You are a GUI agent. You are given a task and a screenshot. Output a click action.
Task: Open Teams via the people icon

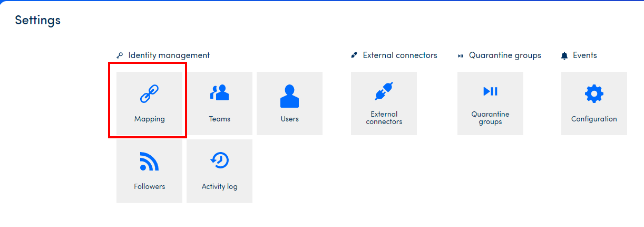tap(219, 93)
